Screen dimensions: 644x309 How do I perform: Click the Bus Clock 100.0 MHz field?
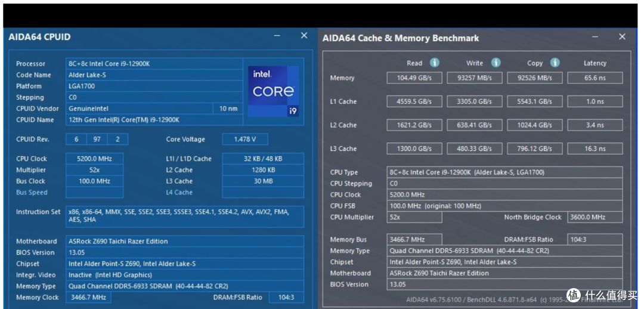pos(94,181)
